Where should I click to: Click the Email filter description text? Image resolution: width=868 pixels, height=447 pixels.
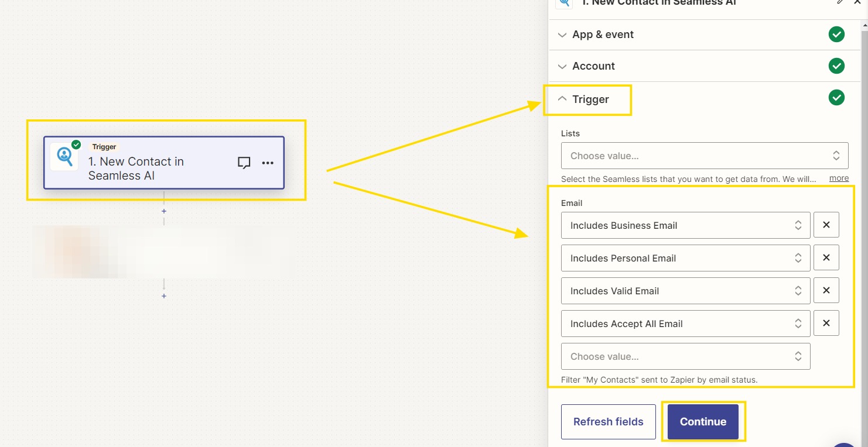tap(659, 380)
